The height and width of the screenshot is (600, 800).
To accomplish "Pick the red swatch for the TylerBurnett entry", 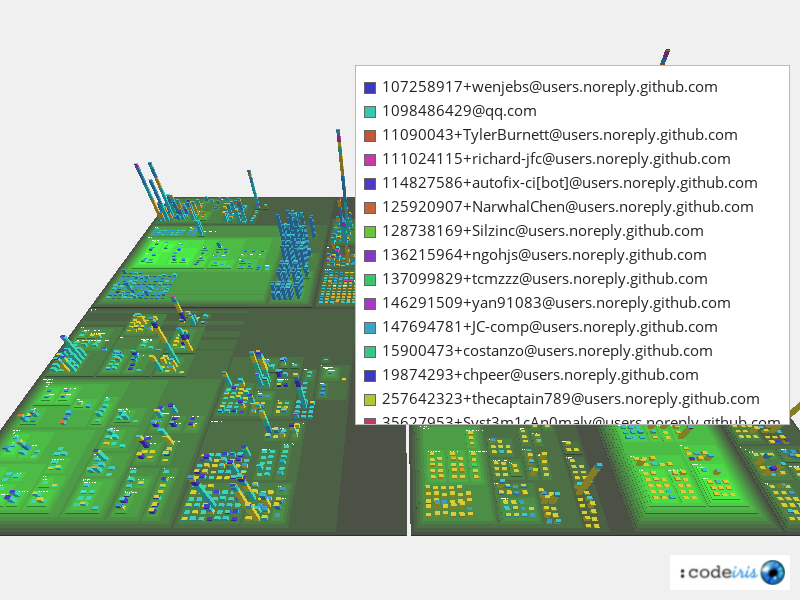I will (x=370, y=136).
